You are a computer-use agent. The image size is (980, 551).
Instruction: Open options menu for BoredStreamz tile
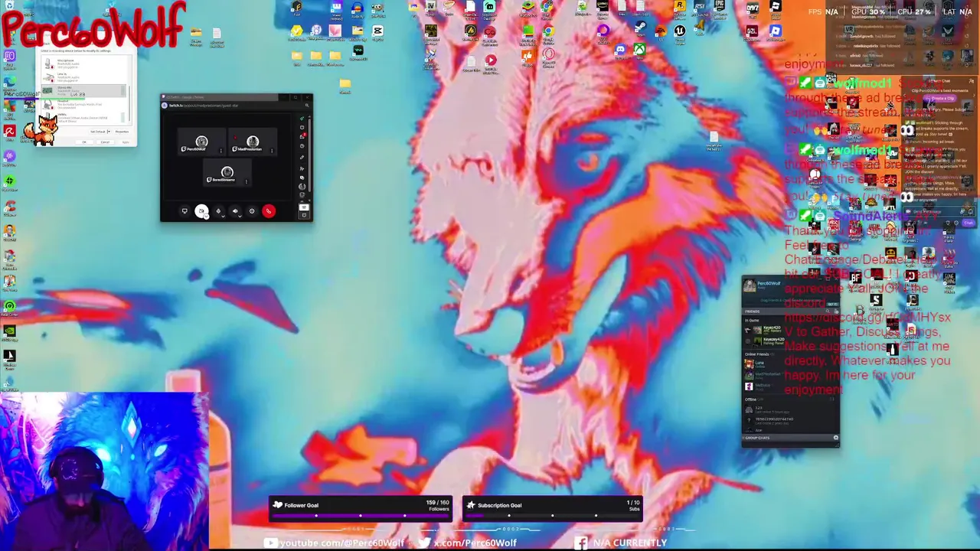[x=247, y=181]
